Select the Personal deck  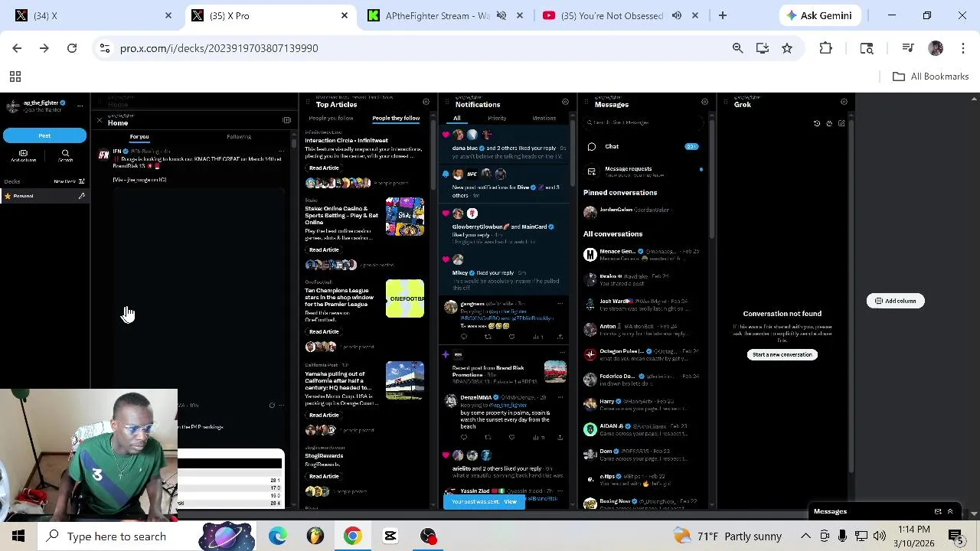(x=44, y=196)
